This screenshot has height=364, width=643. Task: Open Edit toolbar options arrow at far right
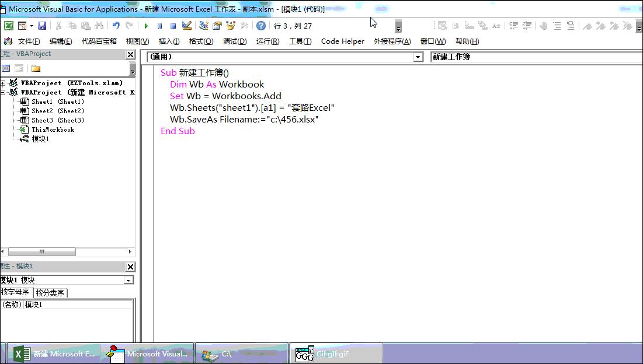point(639,26)
